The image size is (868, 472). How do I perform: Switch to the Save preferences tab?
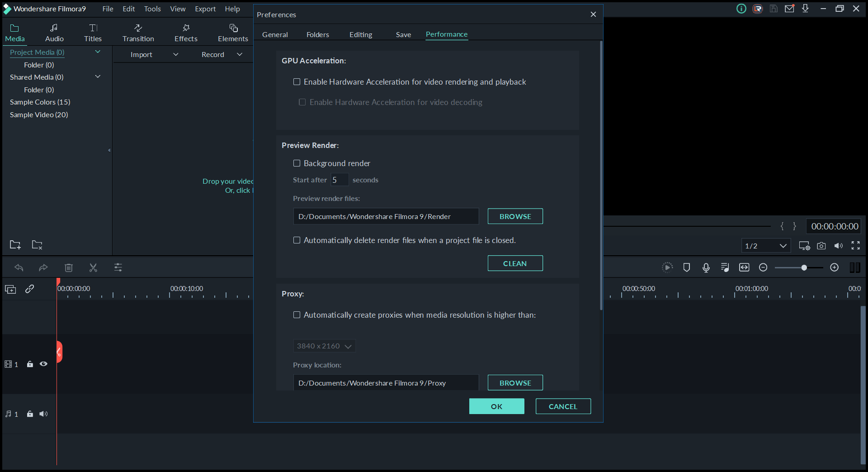pyautogui.click(x=404, y=34)
